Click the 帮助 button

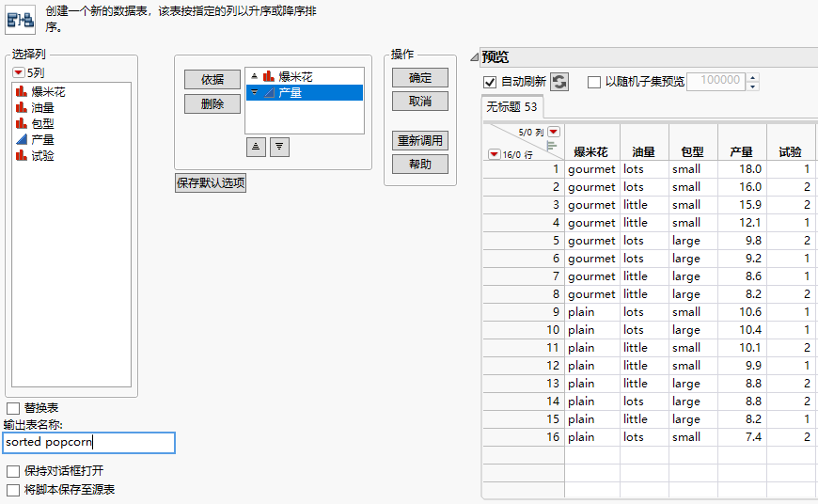pos(420,164)
